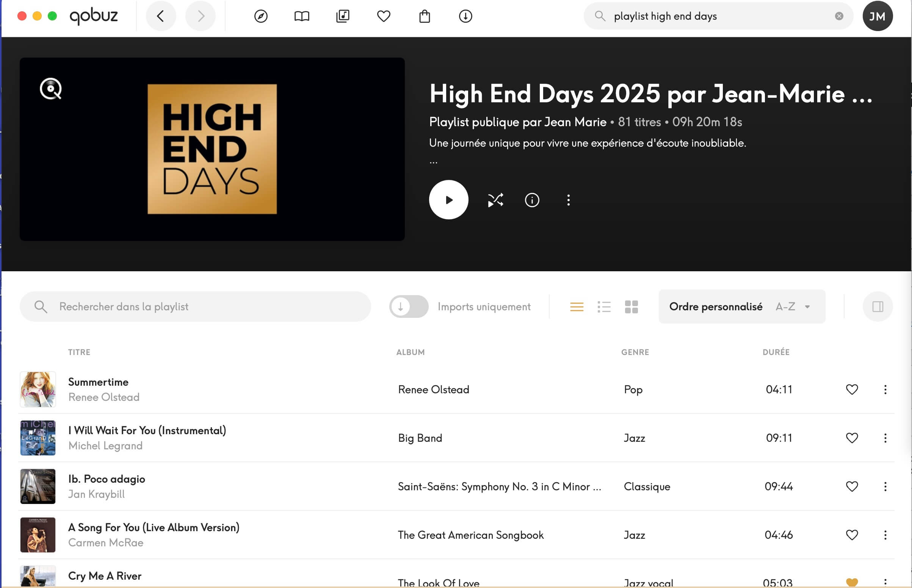Screen dimensions: 912x588
Task: Shuffle the High End Days playlist
Action: (495, 200)
